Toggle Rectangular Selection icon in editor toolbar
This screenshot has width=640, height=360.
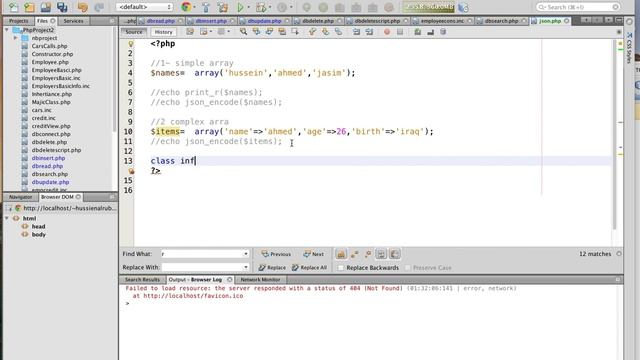(295, 31)
